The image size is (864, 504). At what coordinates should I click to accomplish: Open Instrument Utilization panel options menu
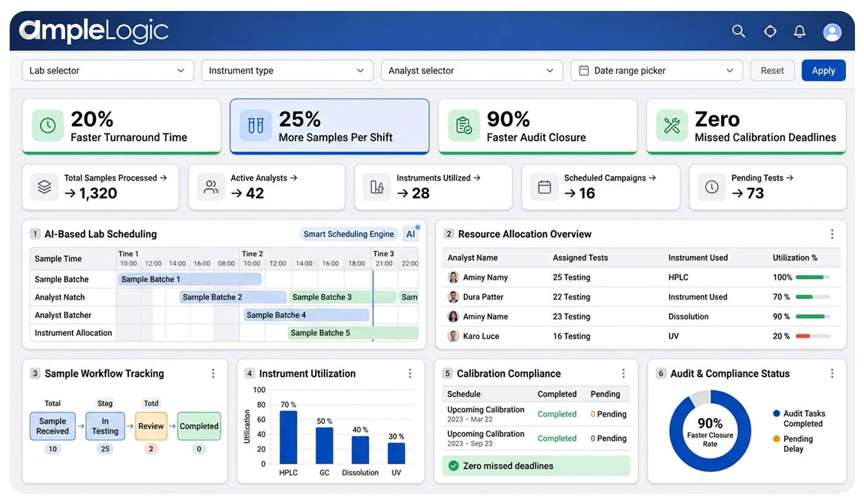[x=409, y=373]
